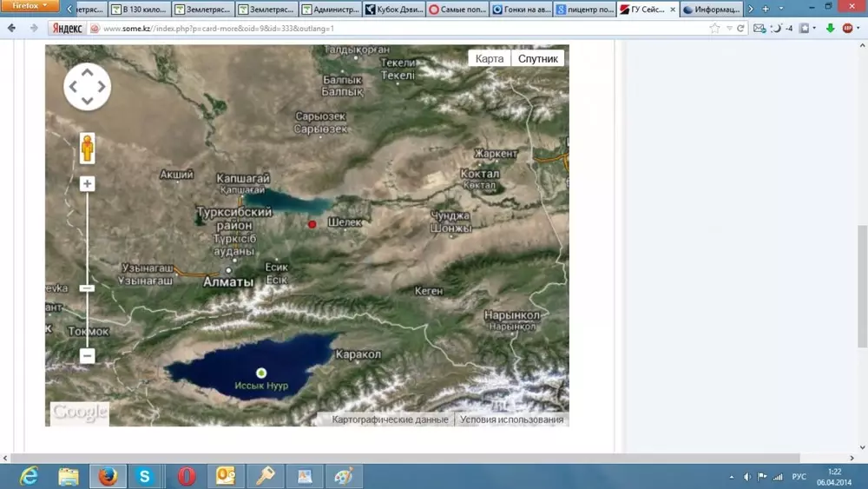Click the Google logo on the map
The width and height of the screenshot is (868, 489).
[x=79, y=412]
